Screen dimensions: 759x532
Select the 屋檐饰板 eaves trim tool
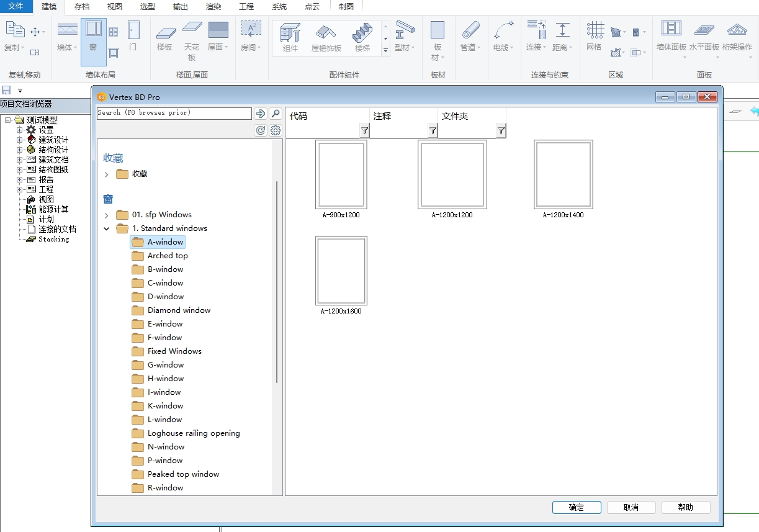326,37
